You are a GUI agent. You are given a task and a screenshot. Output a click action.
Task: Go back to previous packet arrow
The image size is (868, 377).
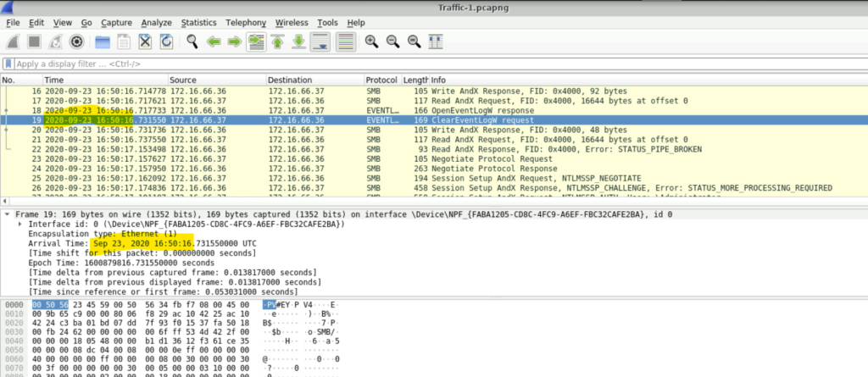(214, 42)
